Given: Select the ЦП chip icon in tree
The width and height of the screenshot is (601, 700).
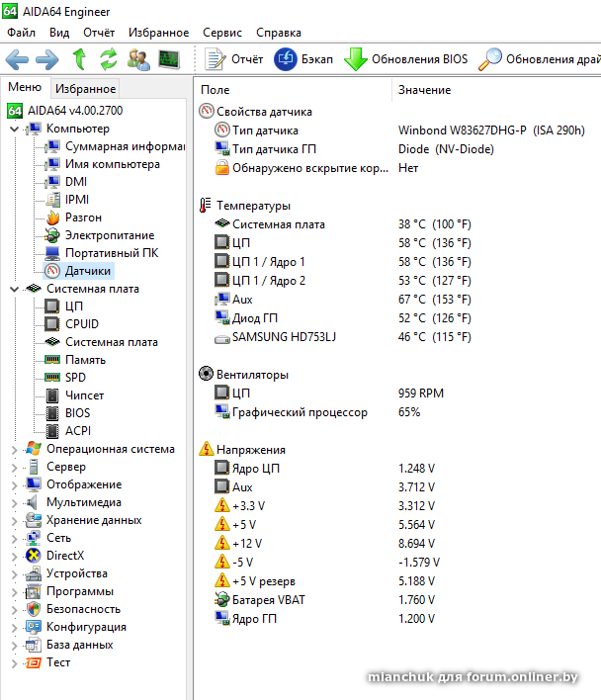Looking at the screenshot, I should tap(52, 306).
